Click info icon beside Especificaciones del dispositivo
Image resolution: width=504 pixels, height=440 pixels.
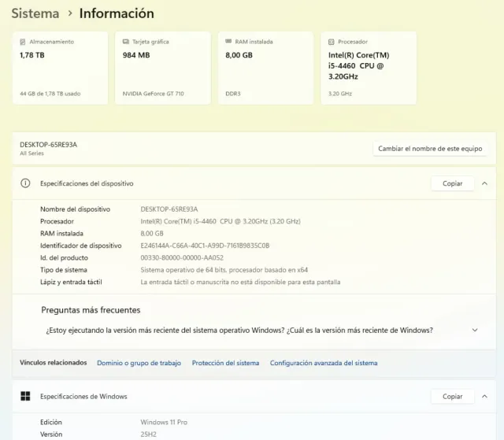(25, 183)
